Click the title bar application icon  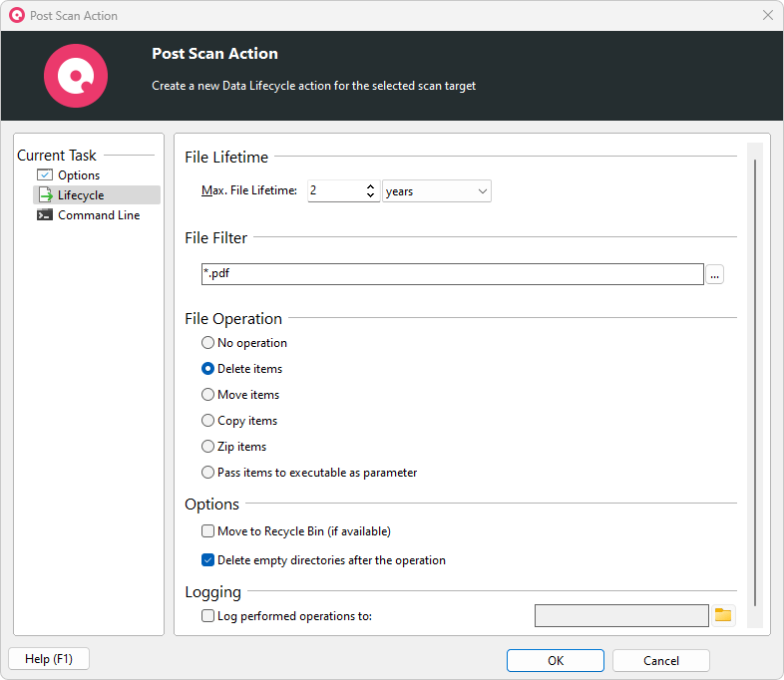(16, 15)
